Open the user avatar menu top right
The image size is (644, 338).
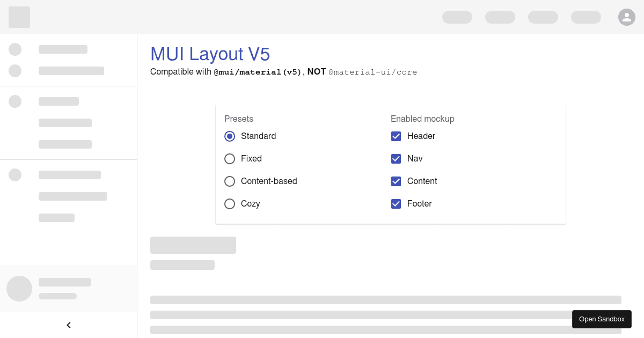click(x=627, y=17)
